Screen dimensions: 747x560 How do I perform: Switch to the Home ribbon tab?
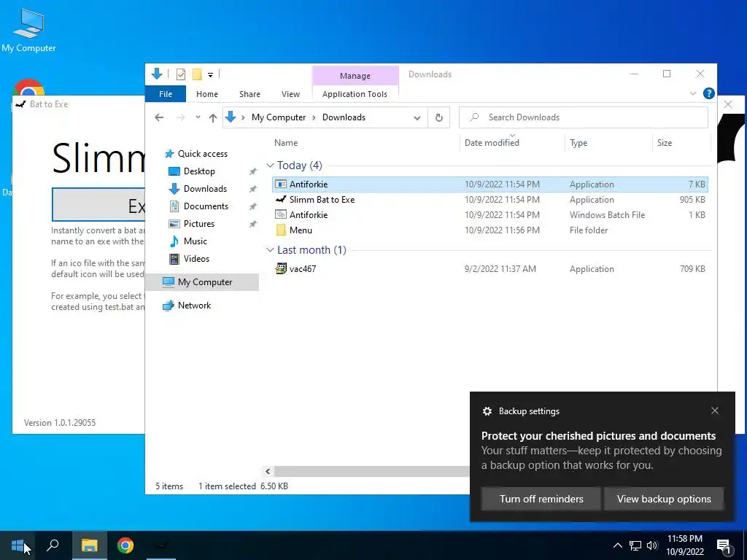pos(206,94)
